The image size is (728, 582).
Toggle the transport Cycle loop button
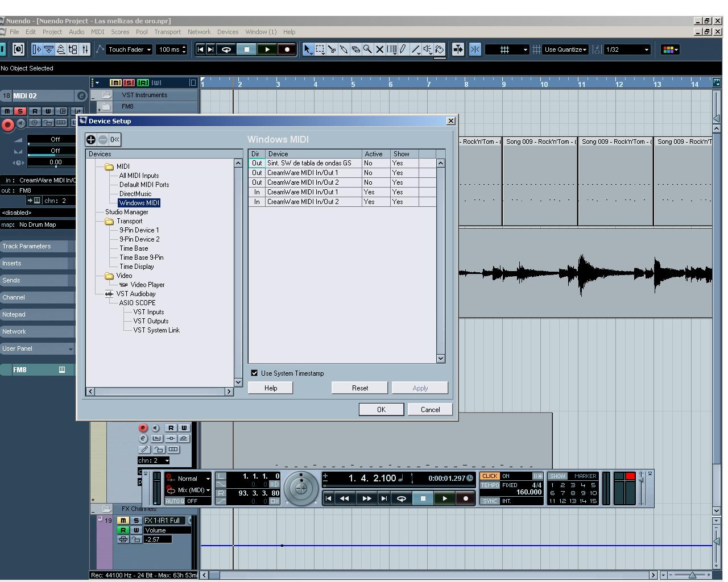pos(402,498)
